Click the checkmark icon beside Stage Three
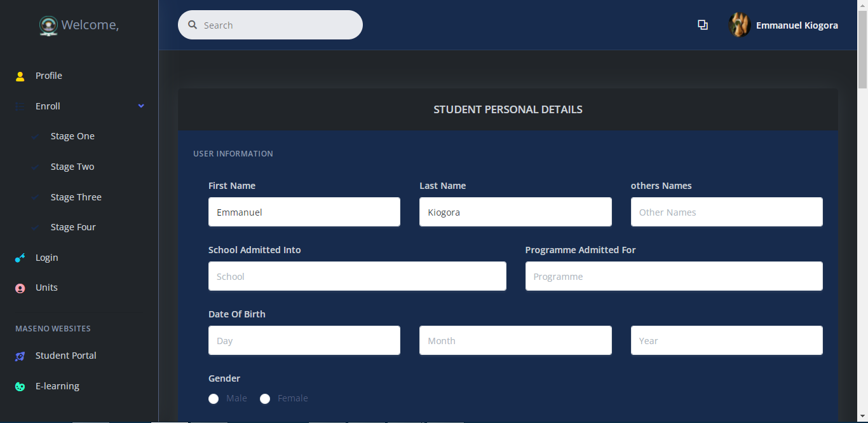The image size is (868, 423). click(x=36, y=197)
